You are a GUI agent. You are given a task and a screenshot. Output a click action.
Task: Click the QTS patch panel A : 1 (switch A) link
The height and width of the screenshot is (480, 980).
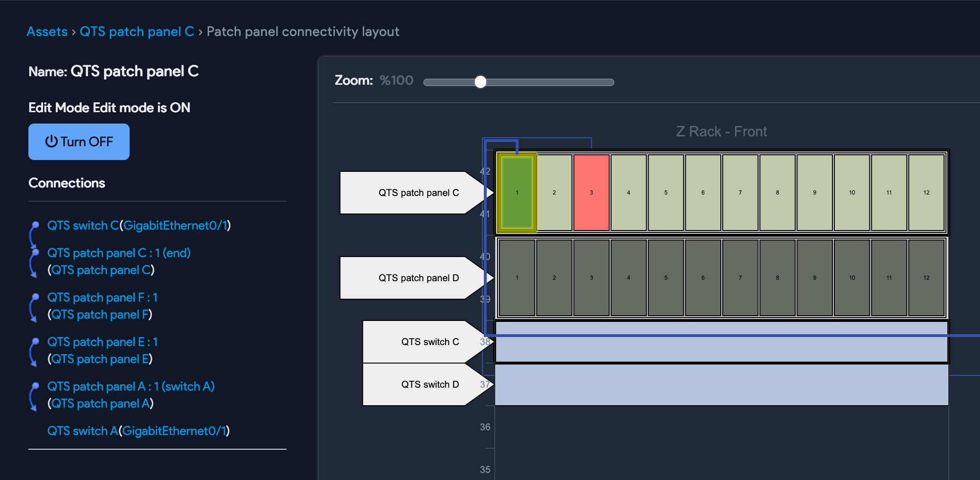pyautogui.click(x=131, y=386)
